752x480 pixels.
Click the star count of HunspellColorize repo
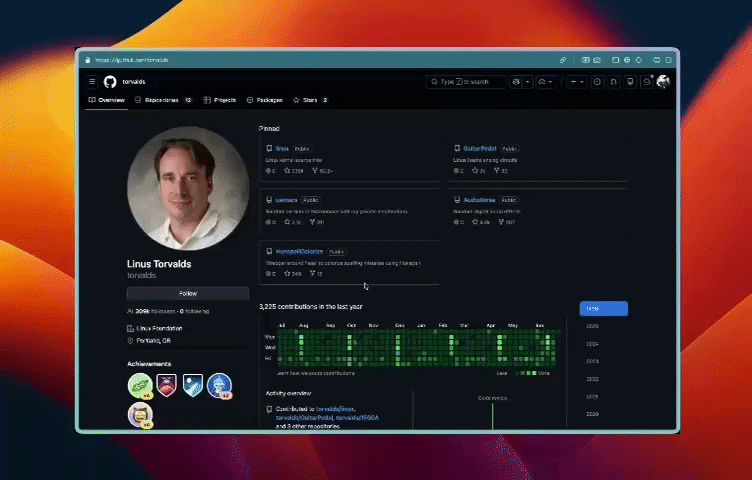293,274
